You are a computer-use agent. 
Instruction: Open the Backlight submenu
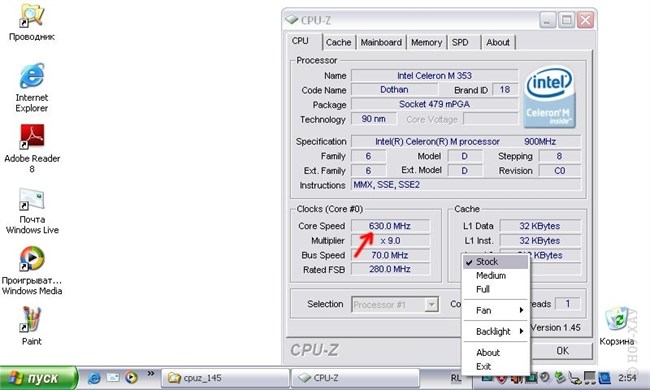496,332
